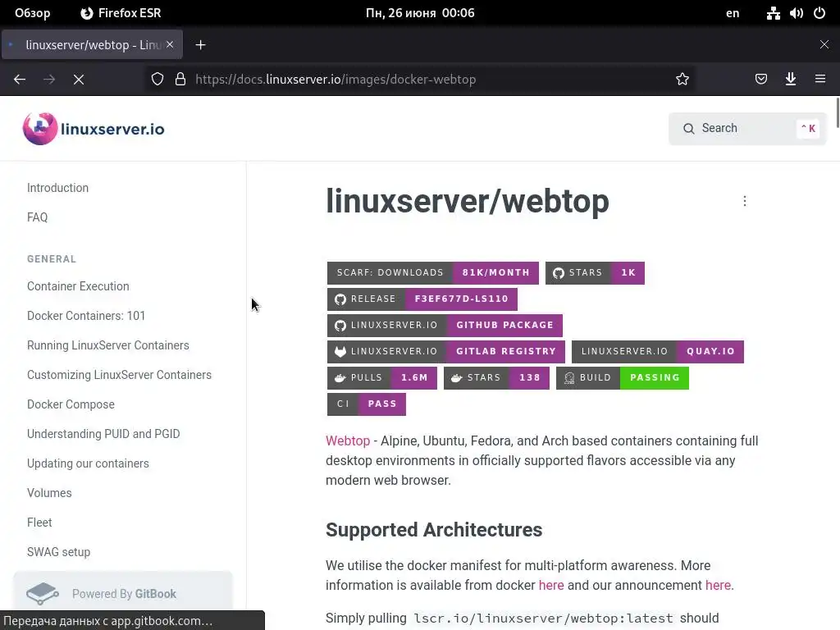Go to Customizing LinuxServer Containers

120,375
